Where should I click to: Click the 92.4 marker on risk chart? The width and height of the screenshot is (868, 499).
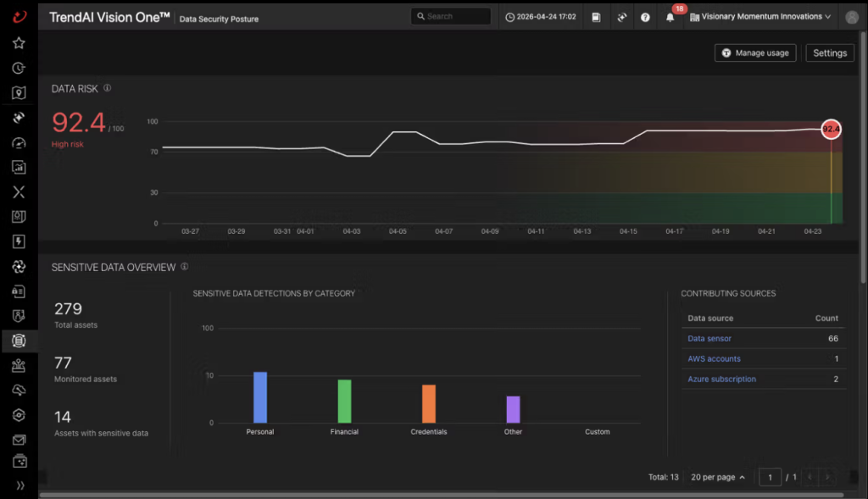coord(831,129)
